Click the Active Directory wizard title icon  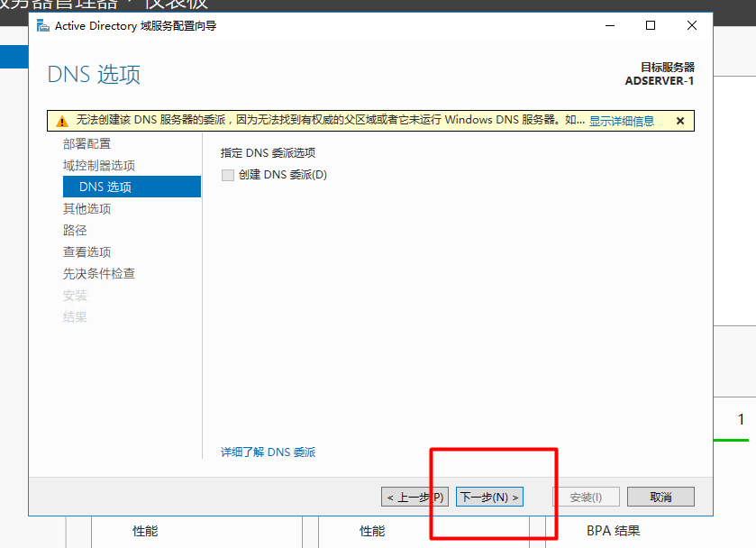43,25
